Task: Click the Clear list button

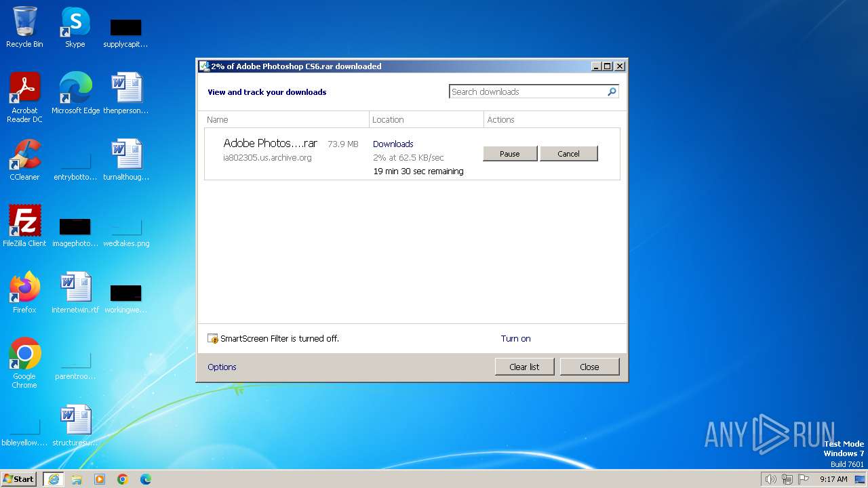Action: (524, 367)
